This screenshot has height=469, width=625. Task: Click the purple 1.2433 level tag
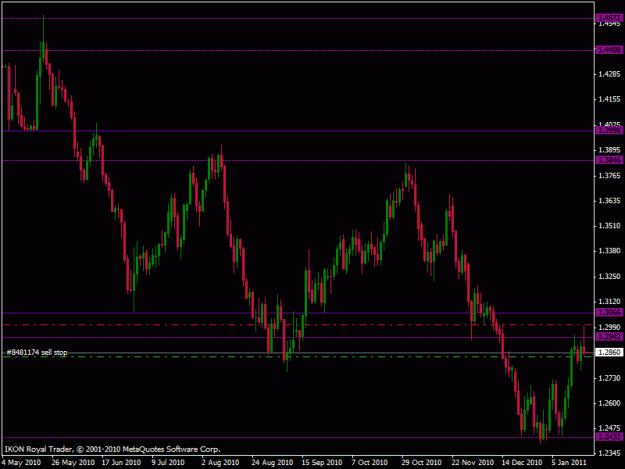tap(609, 437)
